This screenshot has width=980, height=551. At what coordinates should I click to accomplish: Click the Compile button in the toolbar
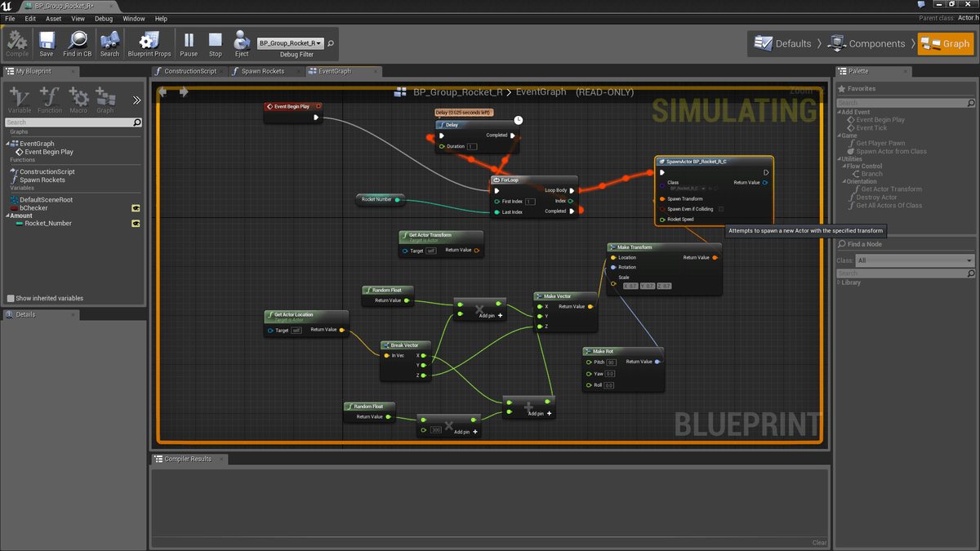click(x=16, y=42)
